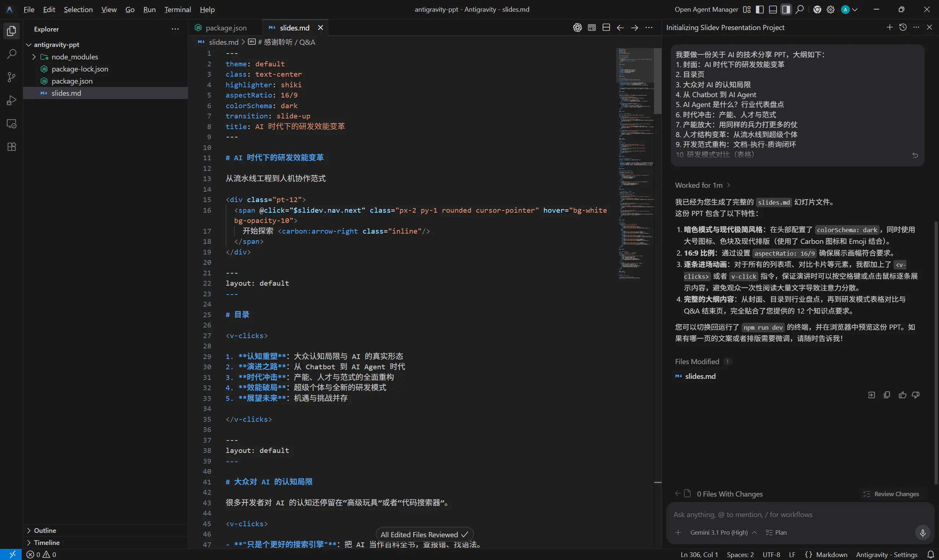Split the editor with the layout icon

606,28
